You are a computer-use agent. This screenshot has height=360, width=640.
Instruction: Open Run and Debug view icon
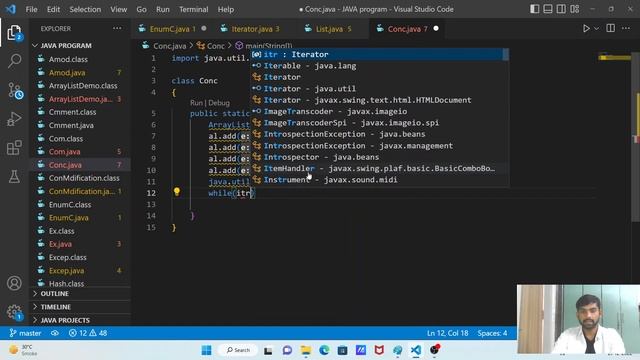[x=14, y=119]
